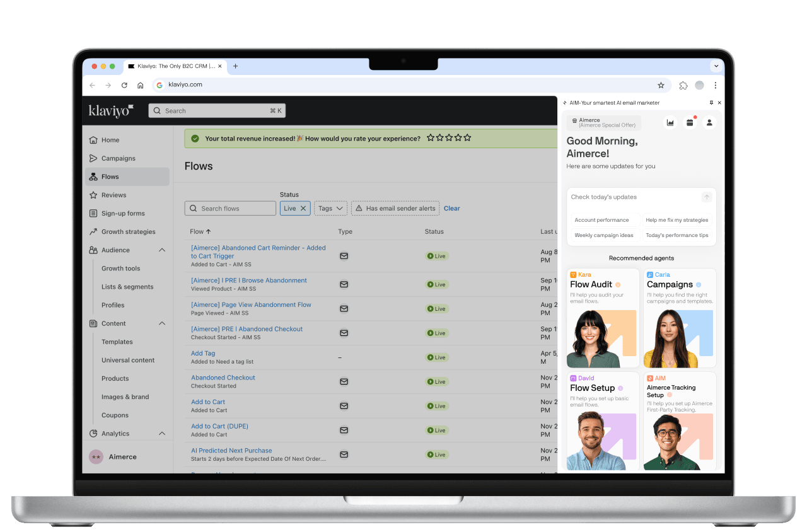
Task: Open Coupons under Content
Action: [115, 415]
